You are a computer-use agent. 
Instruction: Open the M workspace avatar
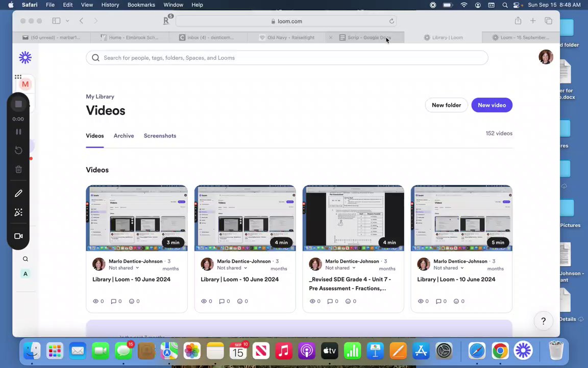point(25,84)
